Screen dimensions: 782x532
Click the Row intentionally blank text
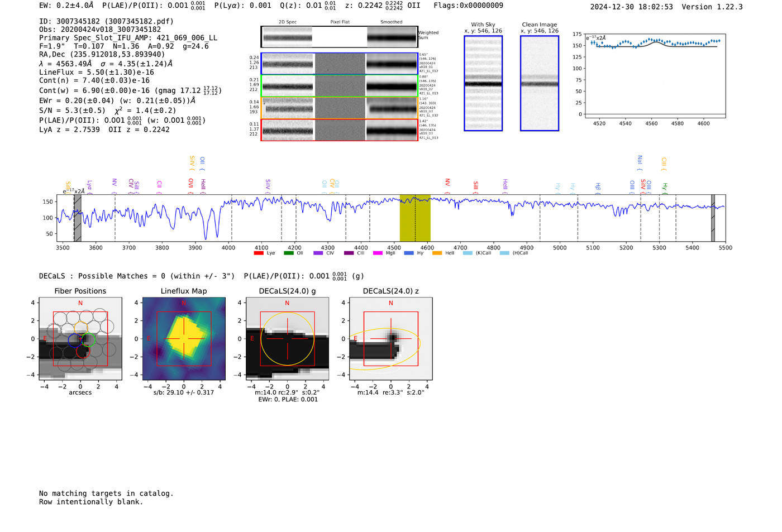[x=91, y=502]
